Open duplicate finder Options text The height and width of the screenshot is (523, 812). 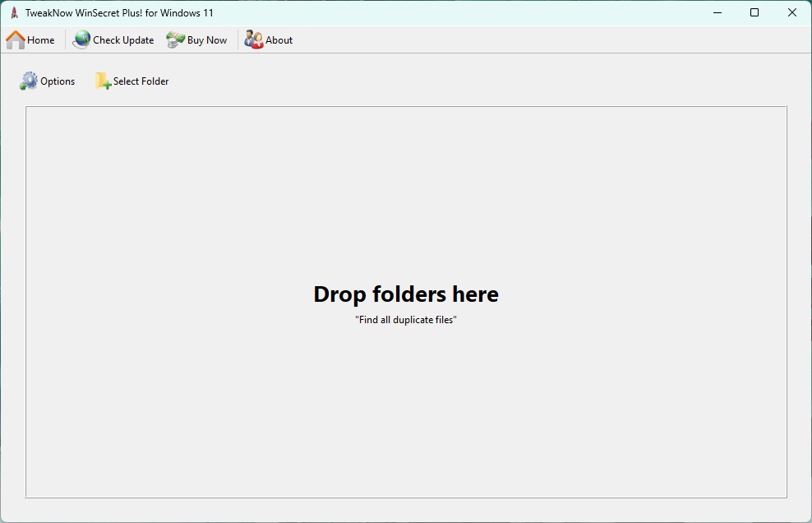point(58,81)
